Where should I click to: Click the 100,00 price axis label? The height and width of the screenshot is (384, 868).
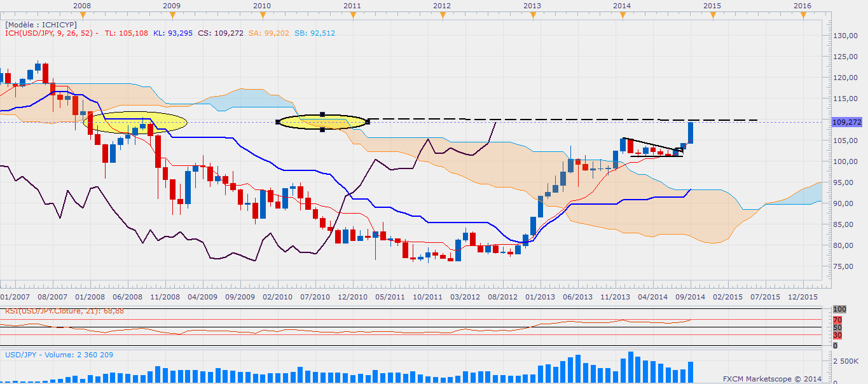click(x=846, y=161)
